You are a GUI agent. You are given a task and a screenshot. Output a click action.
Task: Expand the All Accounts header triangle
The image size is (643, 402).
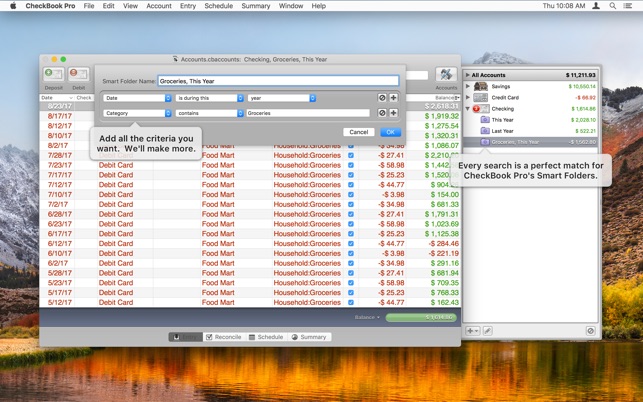pos(467,75)
